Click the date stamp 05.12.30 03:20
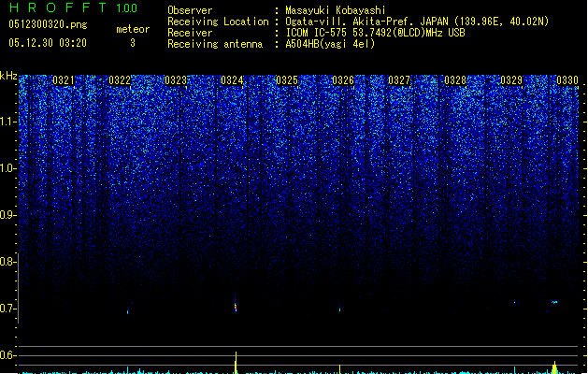 [x=48, y=43]
